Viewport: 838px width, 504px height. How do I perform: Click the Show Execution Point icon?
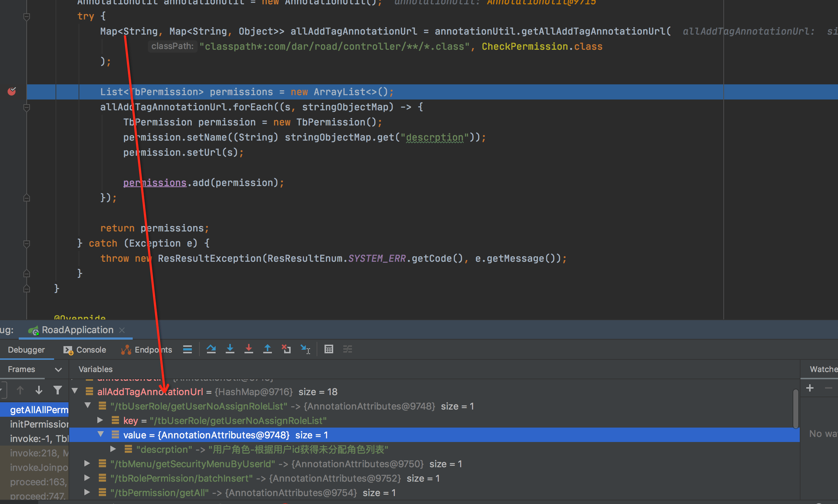point(188,349)
